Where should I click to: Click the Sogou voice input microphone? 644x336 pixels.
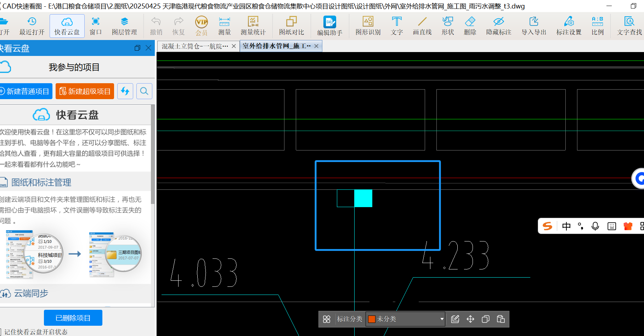595,226
